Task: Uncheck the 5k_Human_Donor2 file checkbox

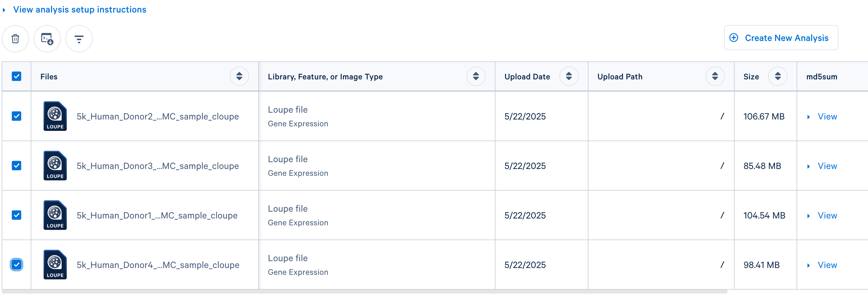Action: click(16, 116)
